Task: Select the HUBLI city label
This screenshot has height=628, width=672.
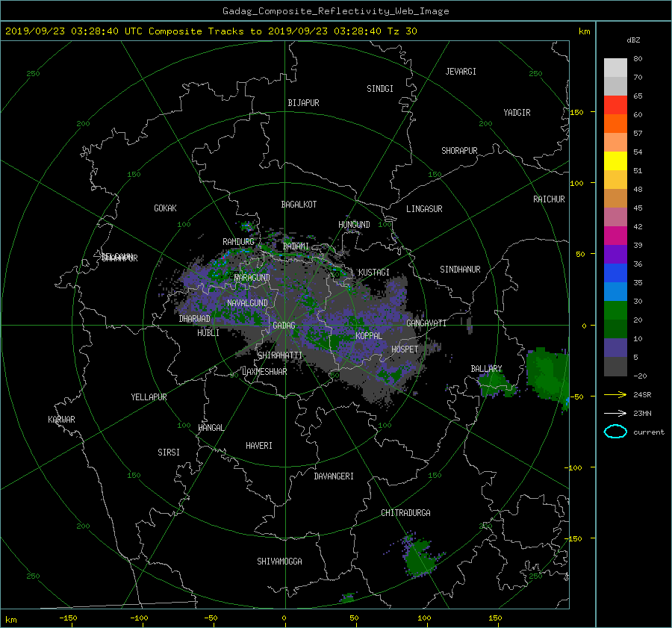Action: point(208,333)
